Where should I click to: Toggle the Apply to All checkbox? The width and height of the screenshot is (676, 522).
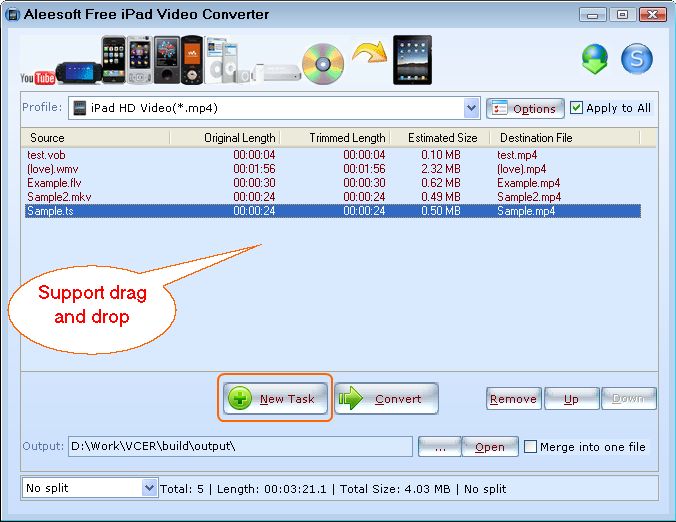[576, 107]
